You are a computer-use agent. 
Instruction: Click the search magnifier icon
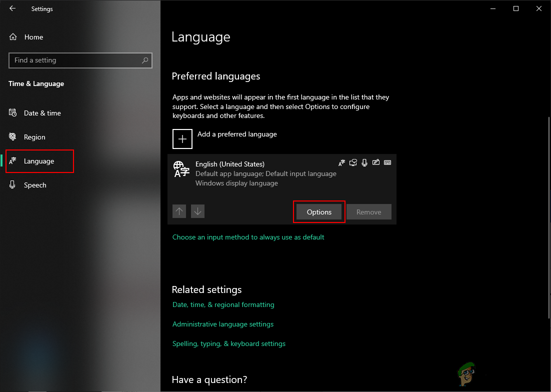point(145,60)
